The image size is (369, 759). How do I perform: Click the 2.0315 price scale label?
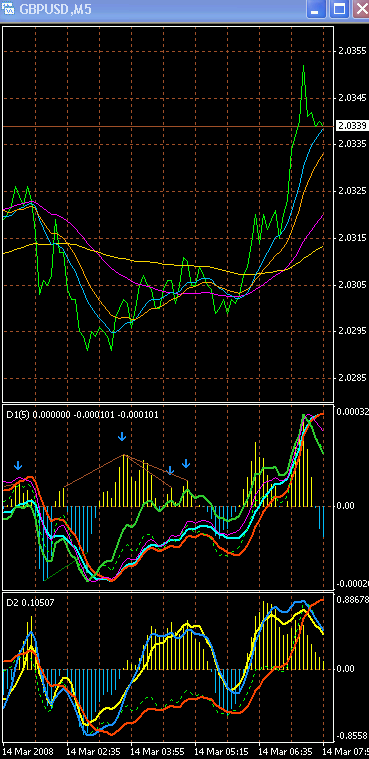click(352, 238)
